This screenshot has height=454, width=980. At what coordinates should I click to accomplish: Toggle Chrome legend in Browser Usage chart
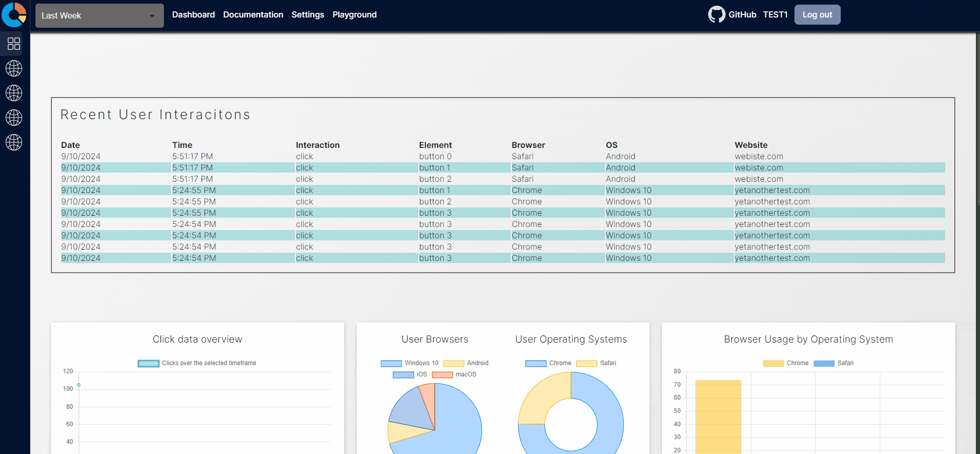(786, 363)
